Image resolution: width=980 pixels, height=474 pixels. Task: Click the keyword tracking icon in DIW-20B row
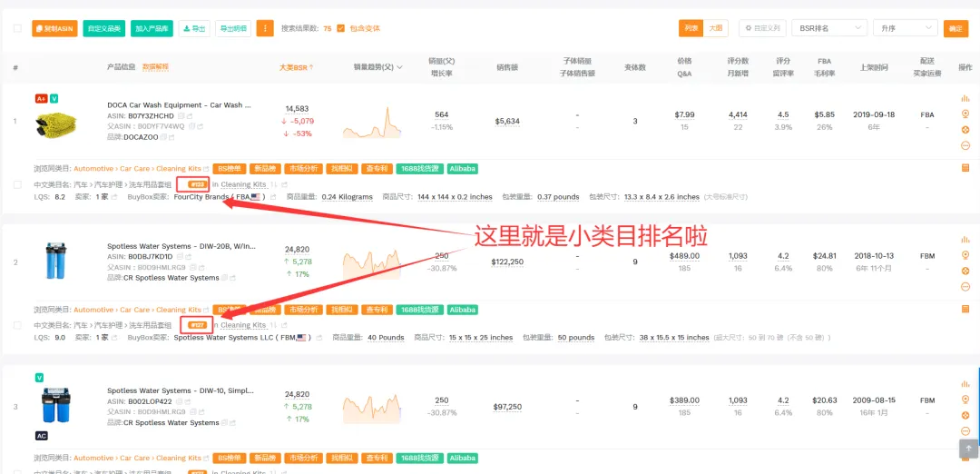(x=965, y=255)
